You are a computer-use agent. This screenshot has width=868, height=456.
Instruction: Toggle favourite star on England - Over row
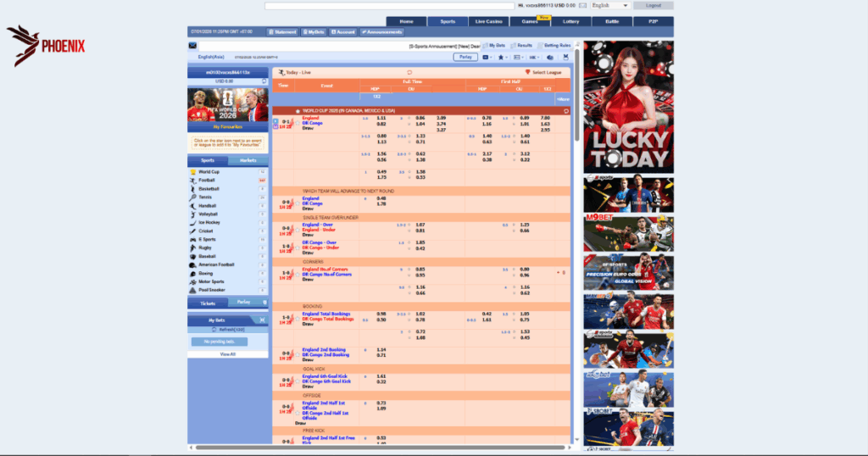(298, 230)
